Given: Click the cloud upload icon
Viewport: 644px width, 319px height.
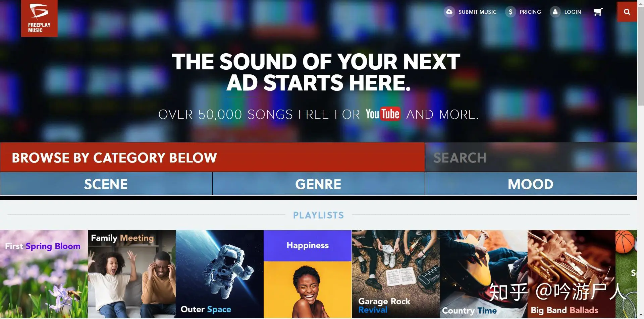Looking at the screenshot, I should pyautogui.click(x=449, y=12).
